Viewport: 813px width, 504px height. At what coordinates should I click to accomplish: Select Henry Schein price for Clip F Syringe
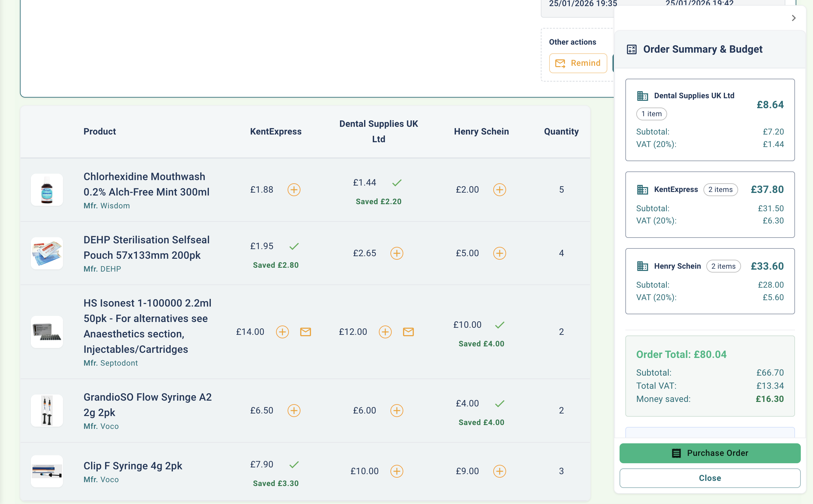point(499,471)
